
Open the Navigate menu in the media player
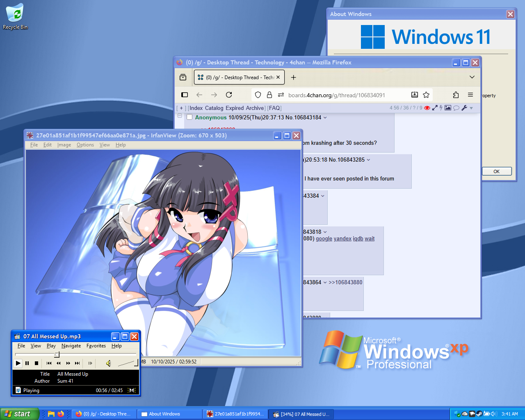point(71,346)
